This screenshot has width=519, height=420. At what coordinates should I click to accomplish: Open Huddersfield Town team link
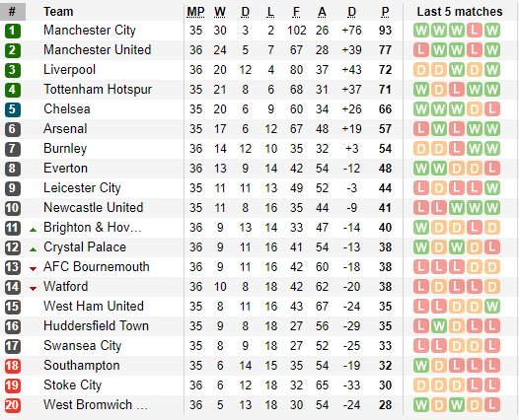[x=96, y=325]
